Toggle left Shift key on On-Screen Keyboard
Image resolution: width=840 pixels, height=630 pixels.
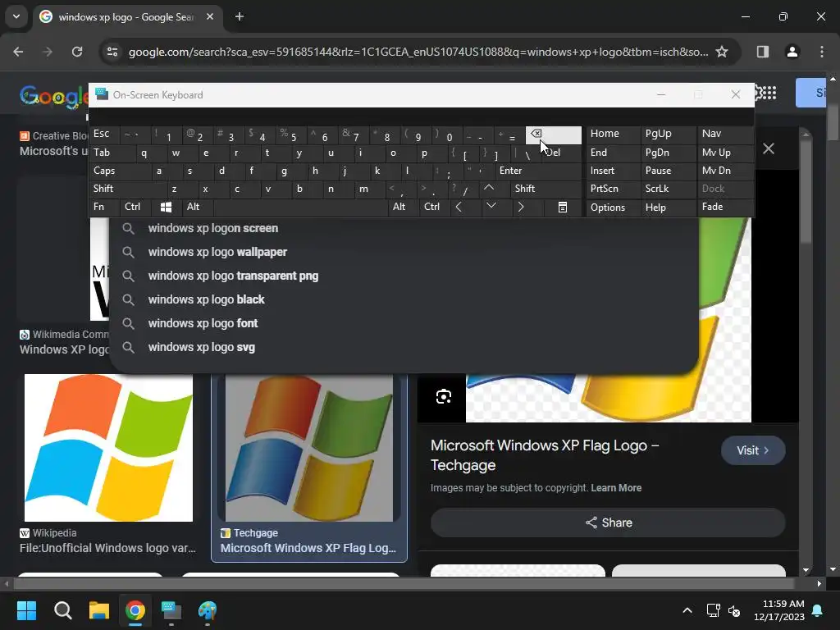coord(127,189)
